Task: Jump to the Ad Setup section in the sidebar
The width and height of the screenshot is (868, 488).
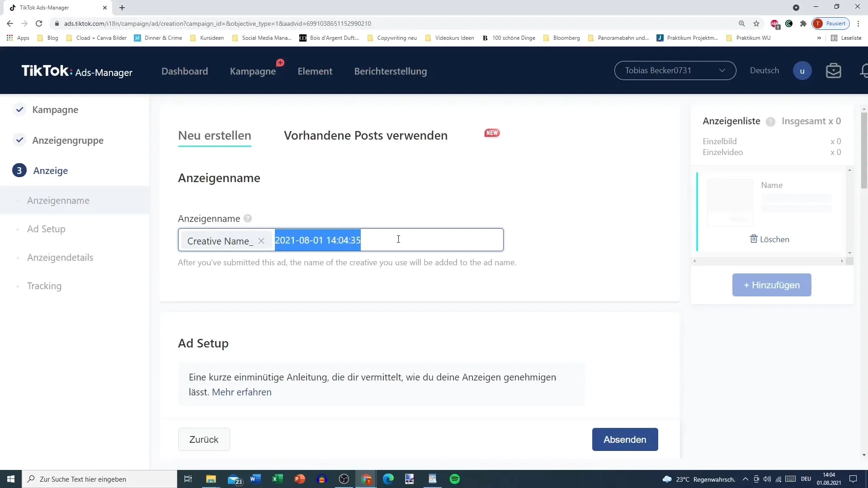Action: point(46,229)
